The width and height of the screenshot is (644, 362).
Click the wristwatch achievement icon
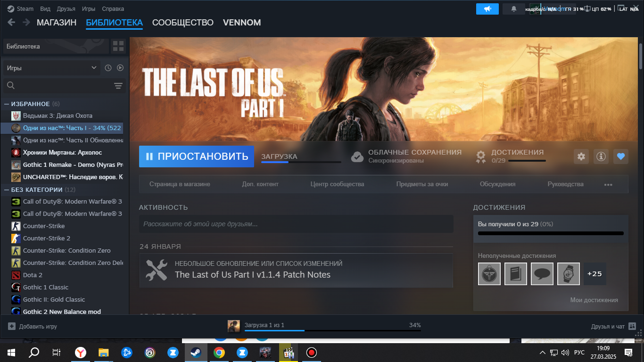(x=569, y=273)
